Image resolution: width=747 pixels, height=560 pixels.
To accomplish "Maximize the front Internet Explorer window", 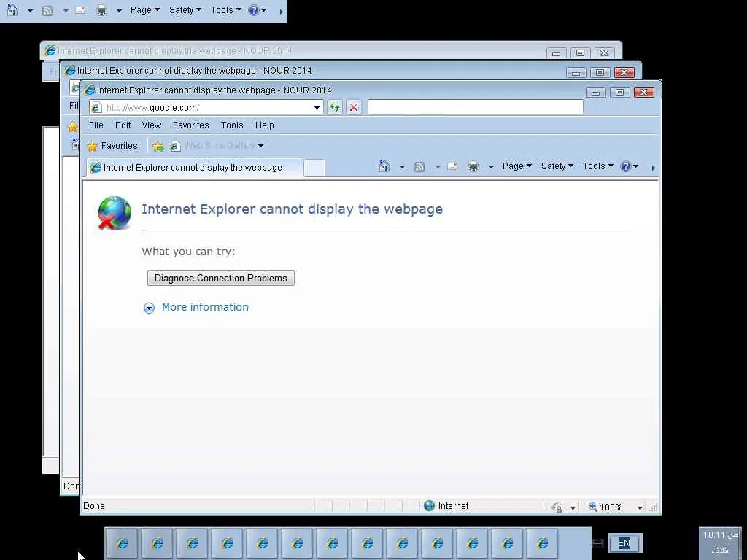I will coord(619,93).
